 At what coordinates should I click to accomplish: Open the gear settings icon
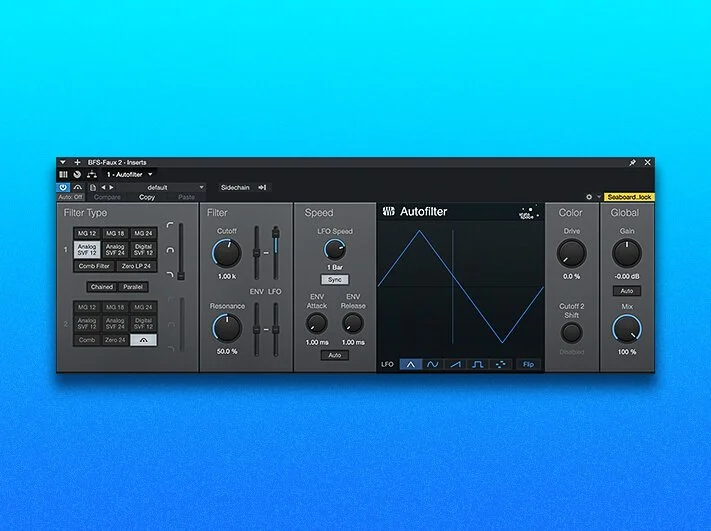coord(589,197)
